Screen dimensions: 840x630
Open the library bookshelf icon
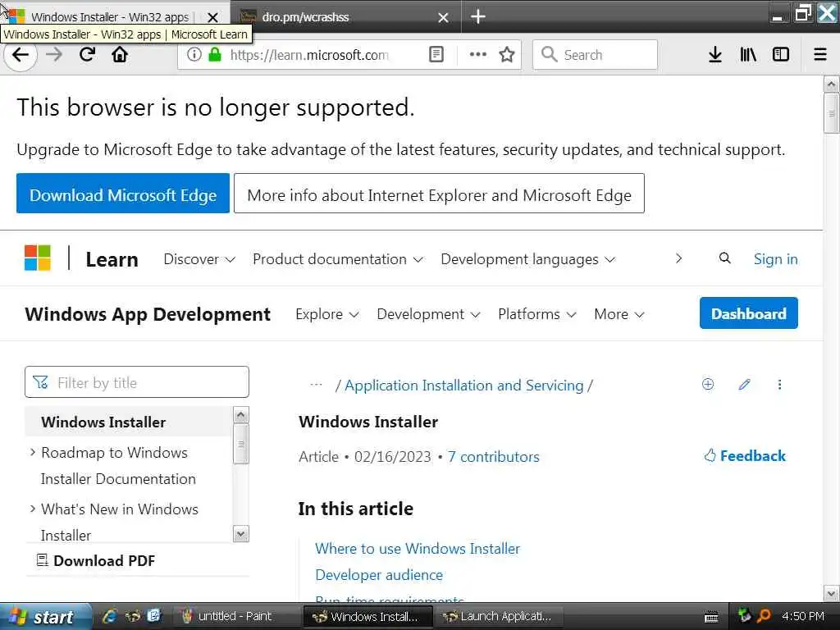point(748,54)
